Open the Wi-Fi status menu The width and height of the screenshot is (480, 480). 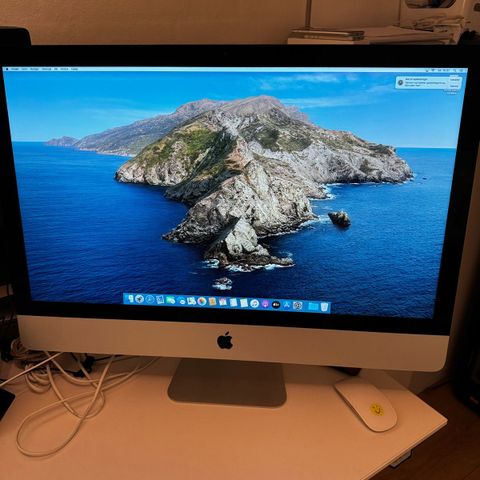[x=433, y=70]
